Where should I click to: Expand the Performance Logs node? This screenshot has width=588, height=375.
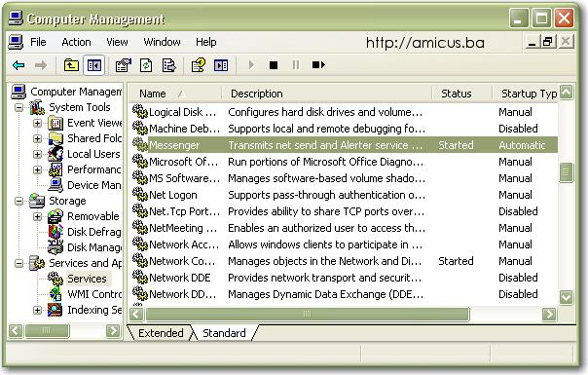click(x=37, y=170)
